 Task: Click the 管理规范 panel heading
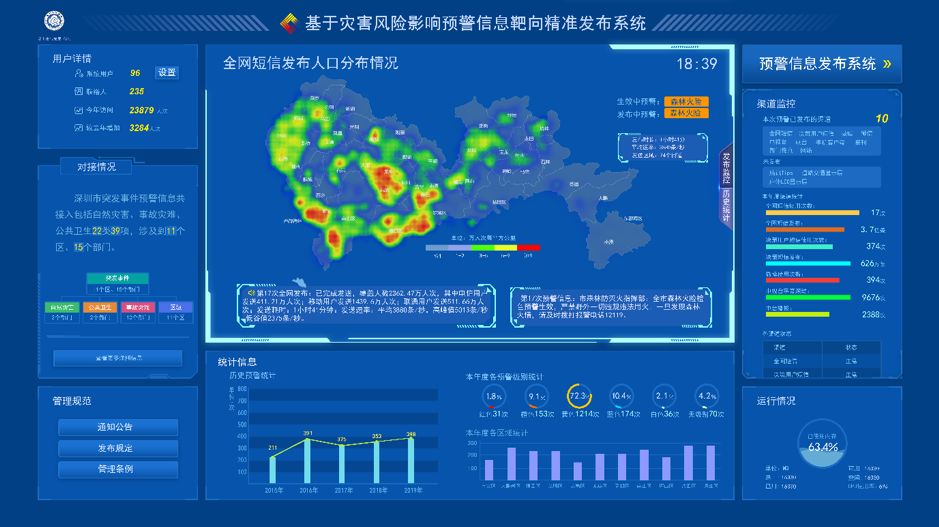(x=72, y=401)
